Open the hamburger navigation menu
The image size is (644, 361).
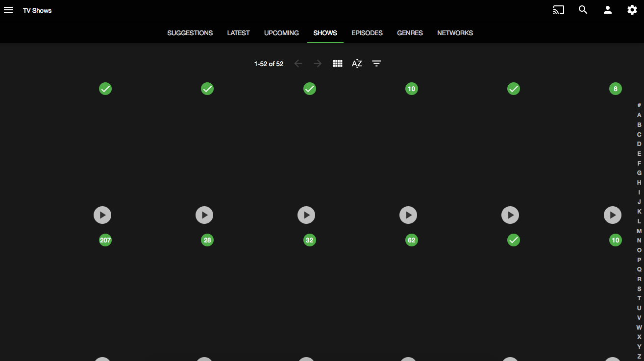click(8, 10)
